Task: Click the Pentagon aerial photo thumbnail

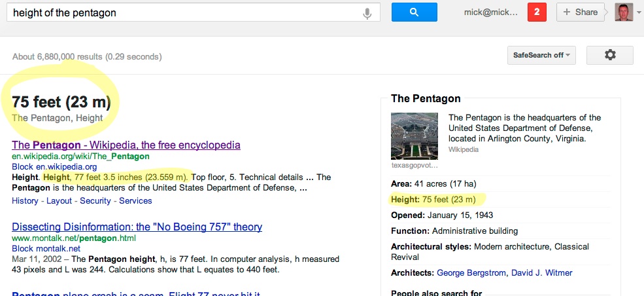Action: click(x=415, y=136)
